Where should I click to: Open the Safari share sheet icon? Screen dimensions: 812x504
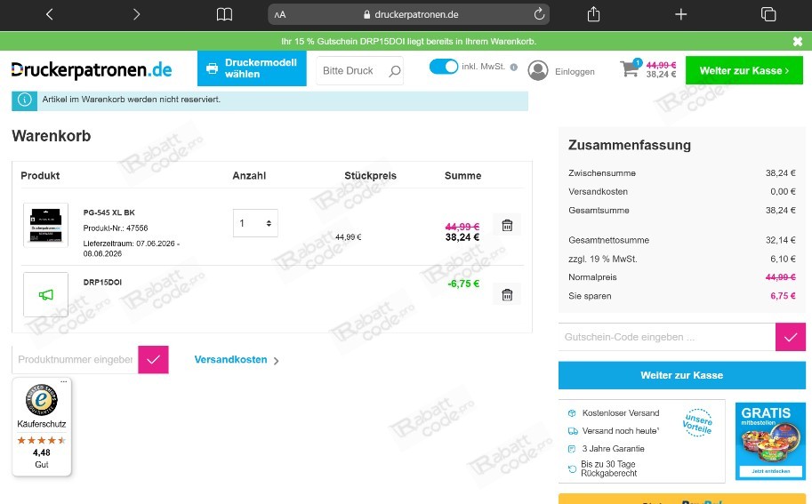point(593,14)
